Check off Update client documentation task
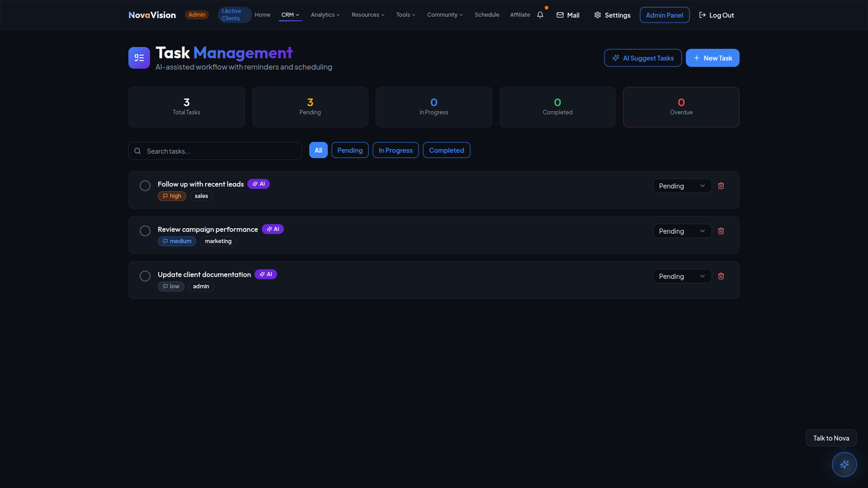The height and width of the screenshot is (488, 868). [145, 276]
